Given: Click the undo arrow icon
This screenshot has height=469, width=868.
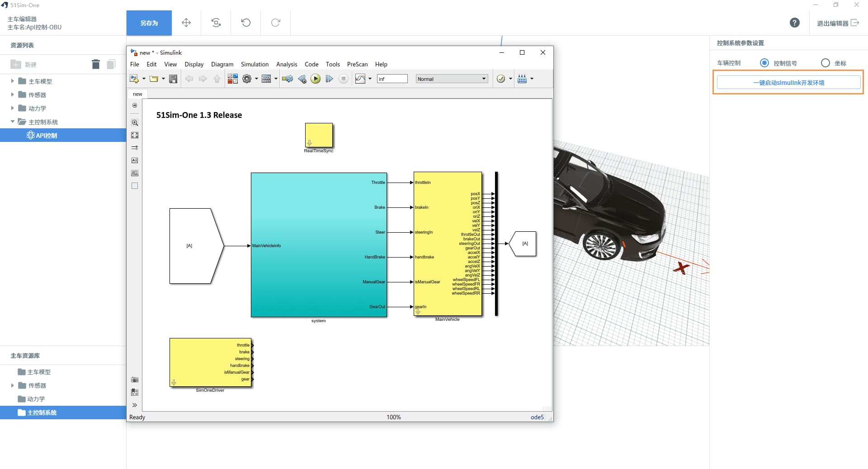Looking at the screenshot, I should coord(246,23).
